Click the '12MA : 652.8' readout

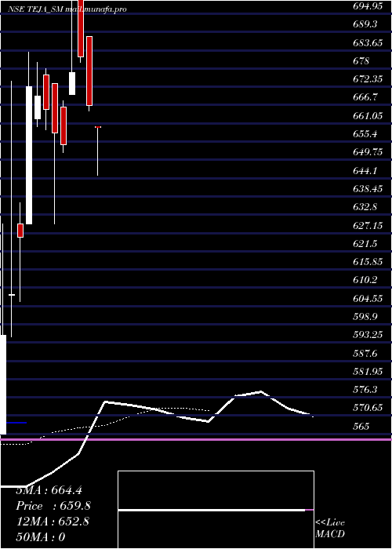pyautogui.click(x=53, y=522)
